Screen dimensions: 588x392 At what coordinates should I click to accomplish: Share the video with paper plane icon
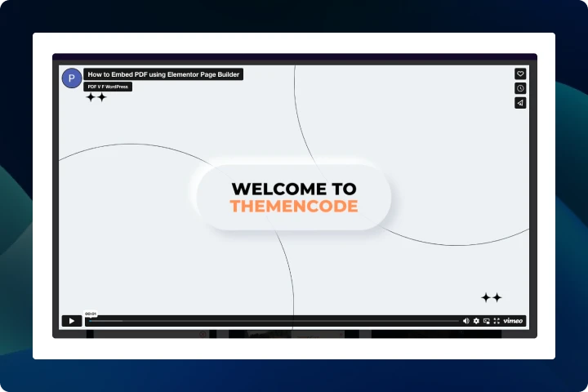520,103
